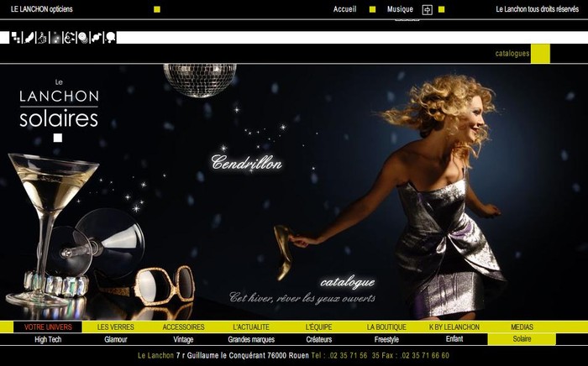Click the small white square under solaires
This screenshot has width=588, height=366.
pyautogui.click(x=58, y=138)
